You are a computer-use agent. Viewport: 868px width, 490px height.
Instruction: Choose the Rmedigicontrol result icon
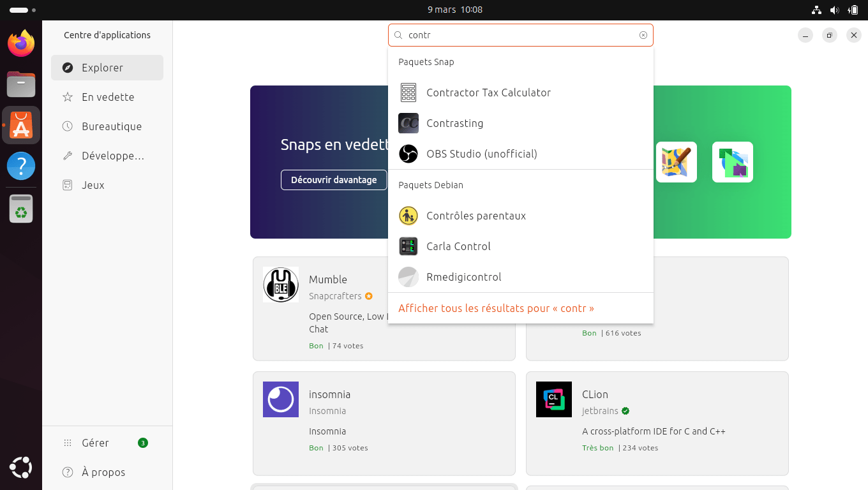click(x=408, y=277)
